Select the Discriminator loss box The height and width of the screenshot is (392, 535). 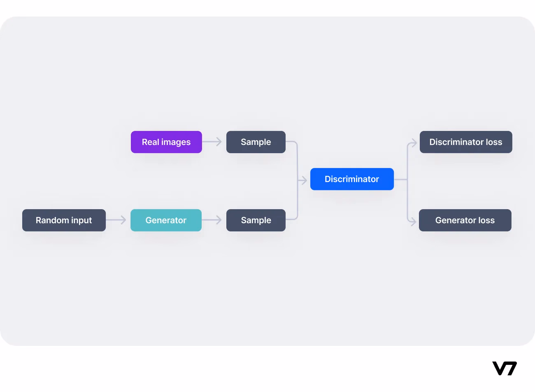click(x=466, y=142)
